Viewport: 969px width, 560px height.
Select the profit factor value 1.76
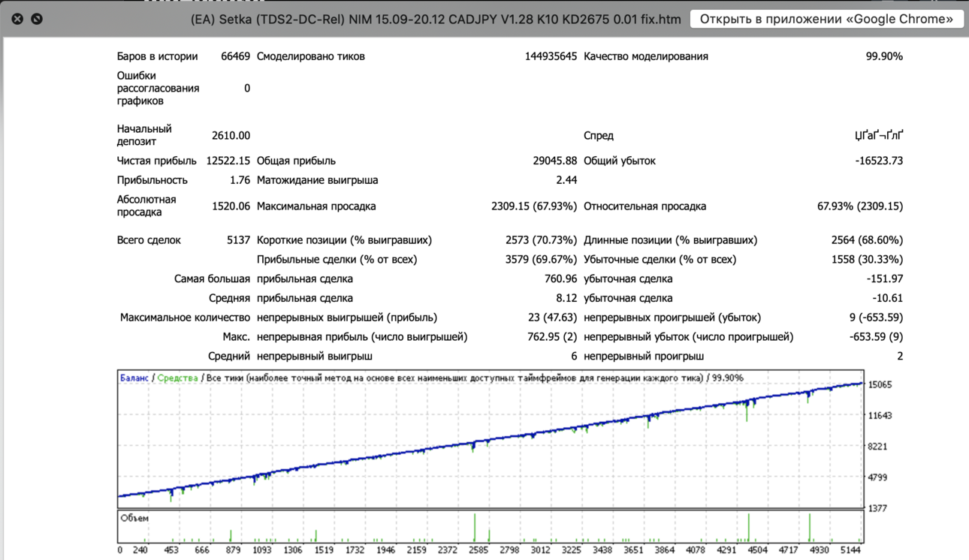(240, 180)
